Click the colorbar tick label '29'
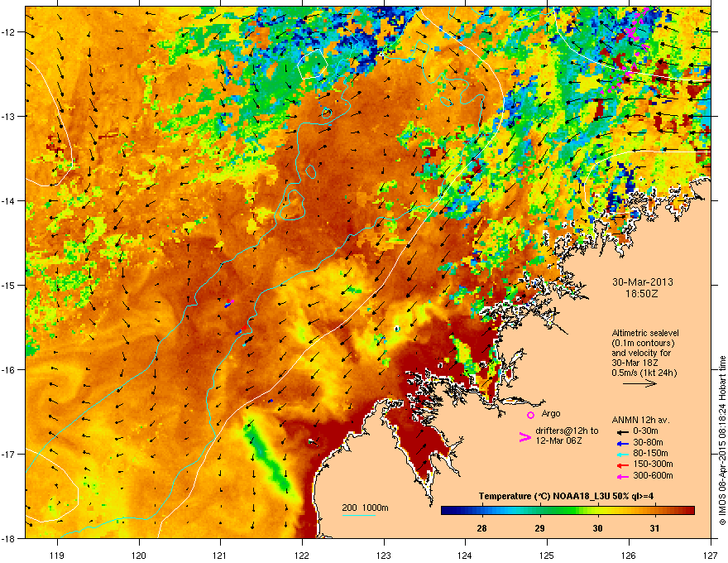 point(539,528)
